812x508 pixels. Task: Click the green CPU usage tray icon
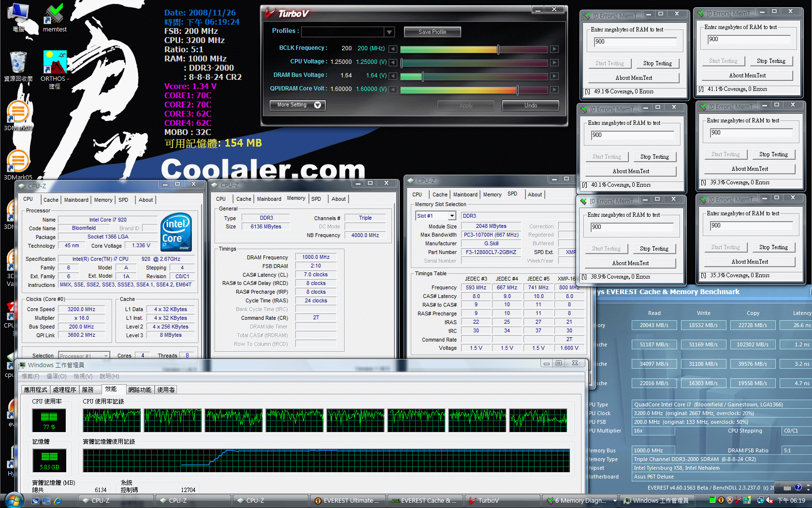(712, 500)
